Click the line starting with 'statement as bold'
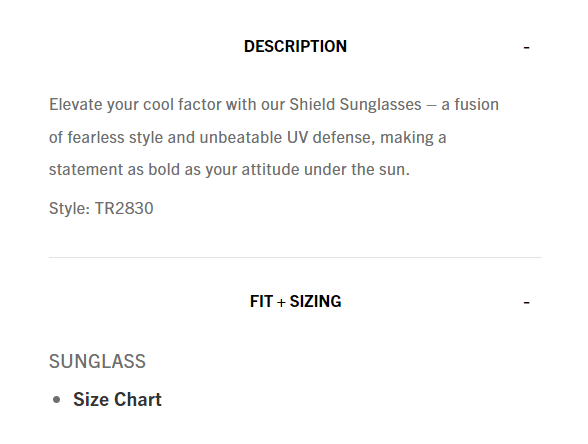This screenshot has height=444, width=588. [x=230, y=170]
